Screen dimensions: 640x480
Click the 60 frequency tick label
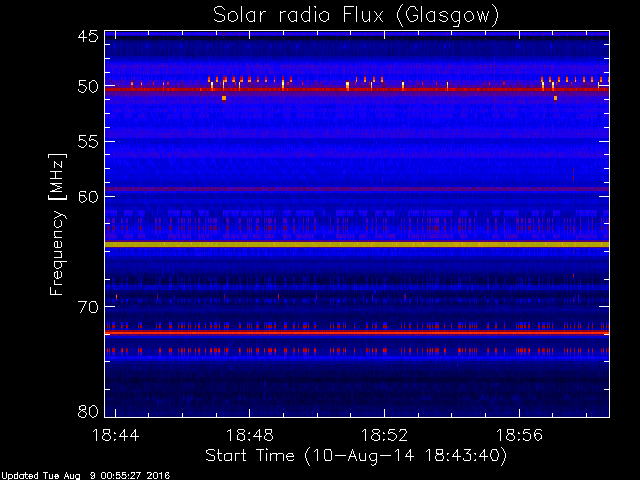click(88, 197)
